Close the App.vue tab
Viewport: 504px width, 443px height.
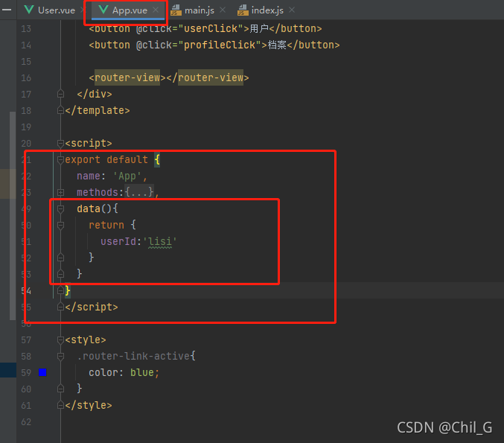click(156, 10)
